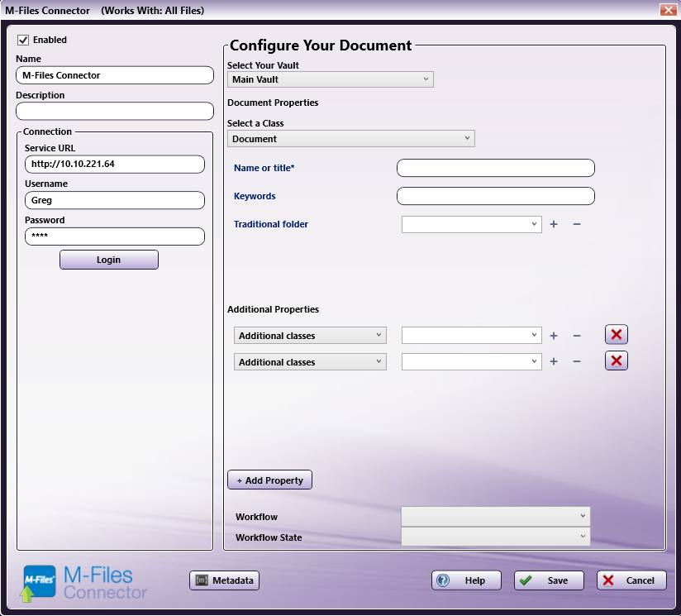Open the Workflow dropdown
The width and height of the screenshot is (681, 616).
[x=496, y=517]
